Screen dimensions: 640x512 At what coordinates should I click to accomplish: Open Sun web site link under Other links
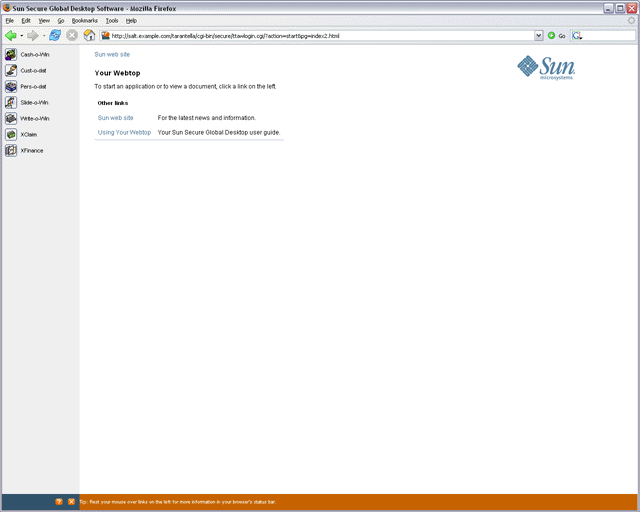pyautogui.click(x=116, y=118)
